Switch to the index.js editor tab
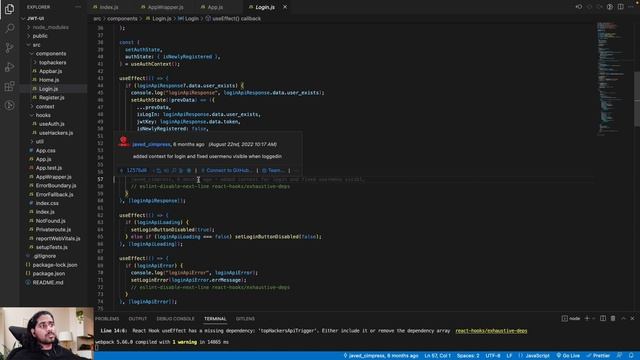 click(x=109, y=7)
